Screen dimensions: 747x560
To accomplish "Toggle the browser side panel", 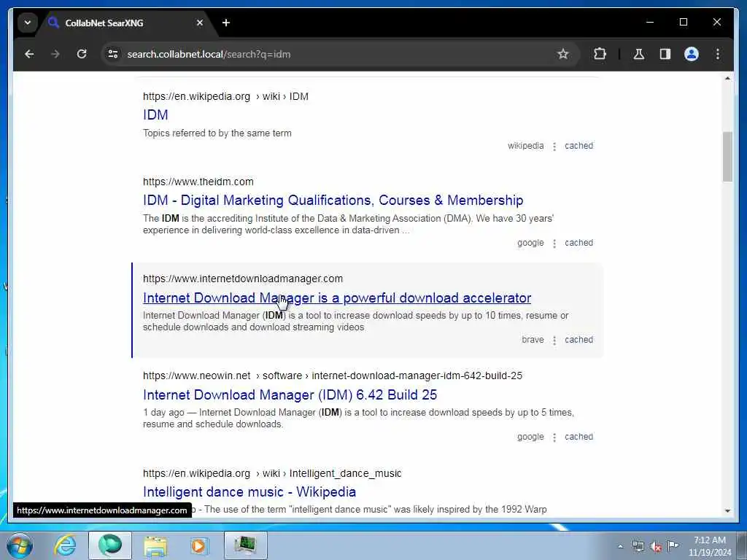I will (665, 54).
